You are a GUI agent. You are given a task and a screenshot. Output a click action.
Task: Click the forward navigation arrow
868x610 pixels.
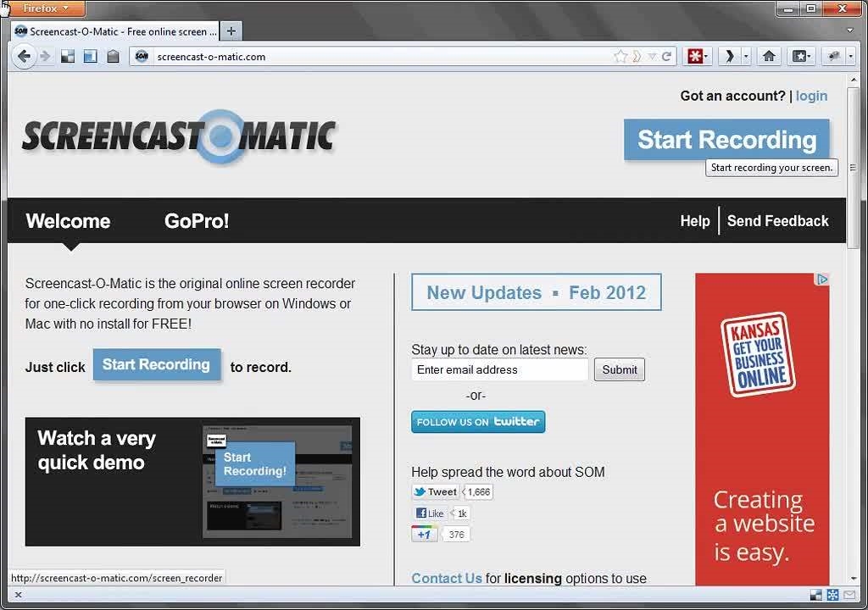[46, 56]
